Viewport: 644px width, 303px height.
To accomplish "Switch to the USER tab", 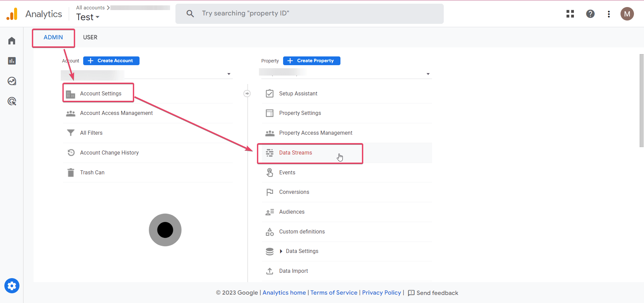I will tap(90, 37).
